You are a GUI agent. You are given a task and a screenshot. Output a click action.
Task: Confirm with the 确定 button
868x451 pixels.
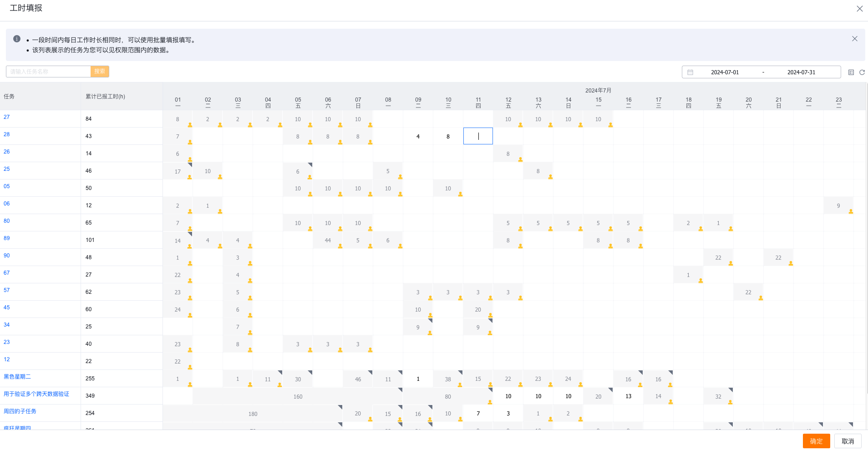816,441
